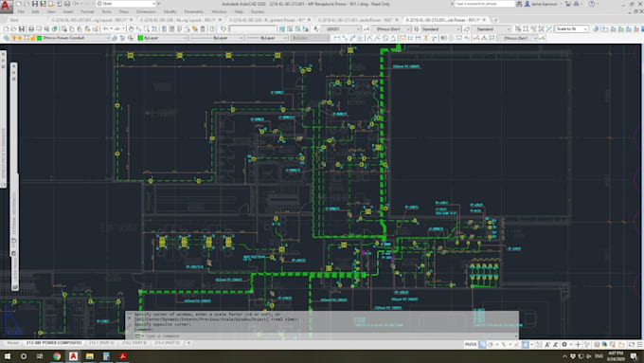The height and width of the screenshot is (363, 644).
Task: Open workspace switching gear in status bar
Action: pyautogui.click(x=563, y=344)
